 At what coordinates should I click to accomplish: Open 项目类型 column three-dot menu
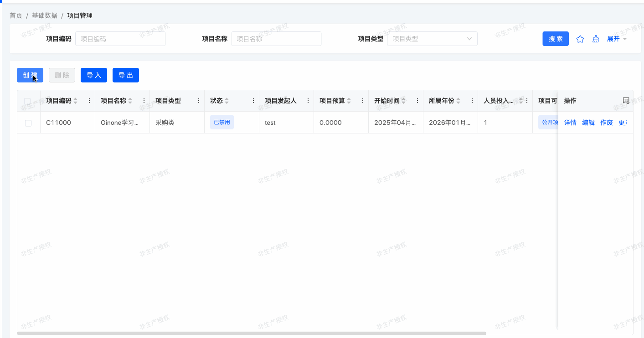pos(199,101)
